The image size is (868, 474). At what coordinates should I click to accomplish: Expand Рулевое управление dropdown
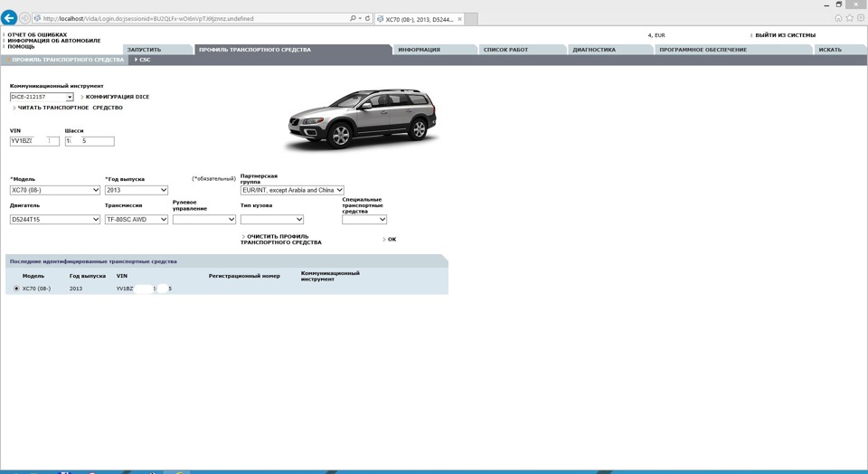point(204,219)
